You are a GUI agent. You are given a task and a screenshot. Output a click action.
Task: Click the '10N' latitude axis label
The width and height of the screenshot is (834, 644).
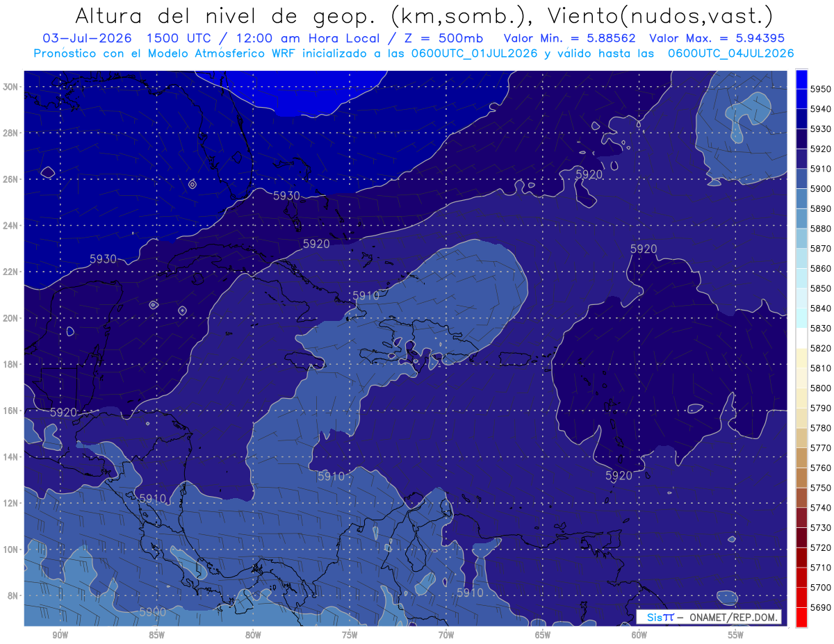click(10, 550)
